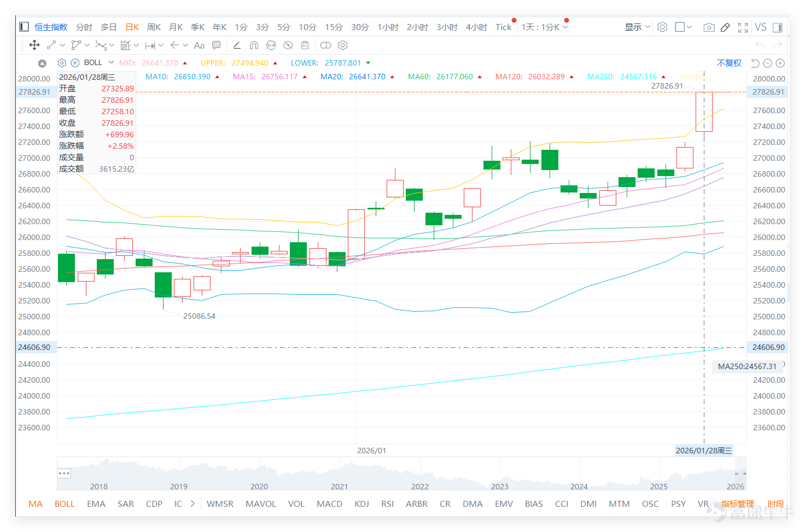
Task: Click the overlapping circles overlay icon
Action: point(326,45)
